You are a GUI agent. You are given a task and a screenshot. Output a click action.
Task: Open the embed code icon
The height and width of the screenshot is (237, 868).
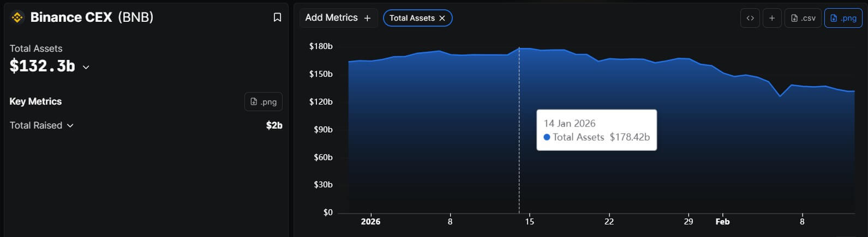750,18
